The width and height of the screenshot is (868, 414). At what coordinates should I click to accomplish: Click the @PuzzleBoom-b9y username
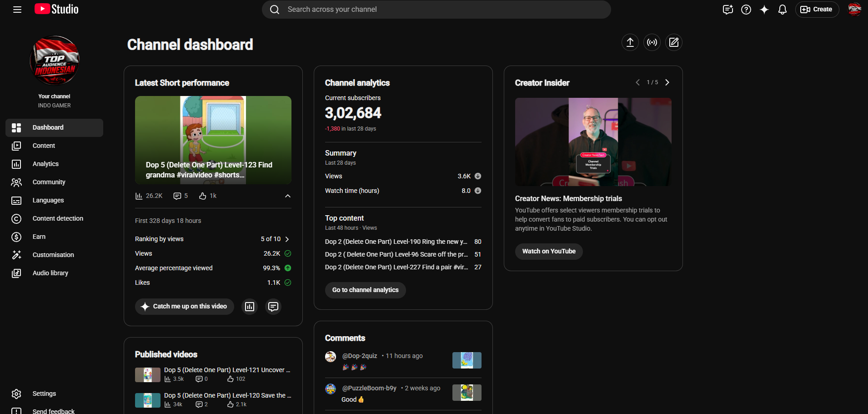tap(369, 388)
